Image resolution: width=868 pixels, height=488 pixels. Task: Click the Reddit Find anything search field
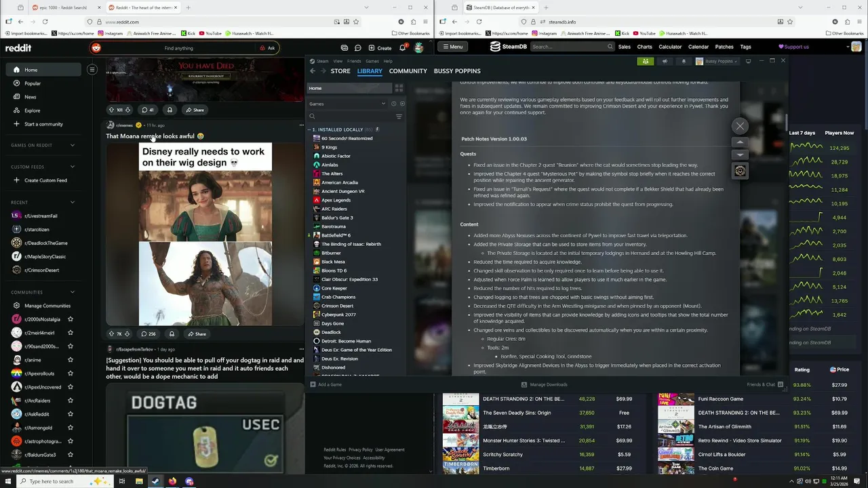click(178, 48)
